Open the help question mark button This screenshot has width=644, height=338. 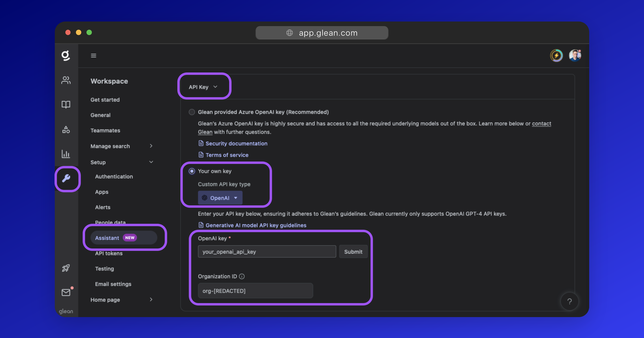tap(569, 301)
